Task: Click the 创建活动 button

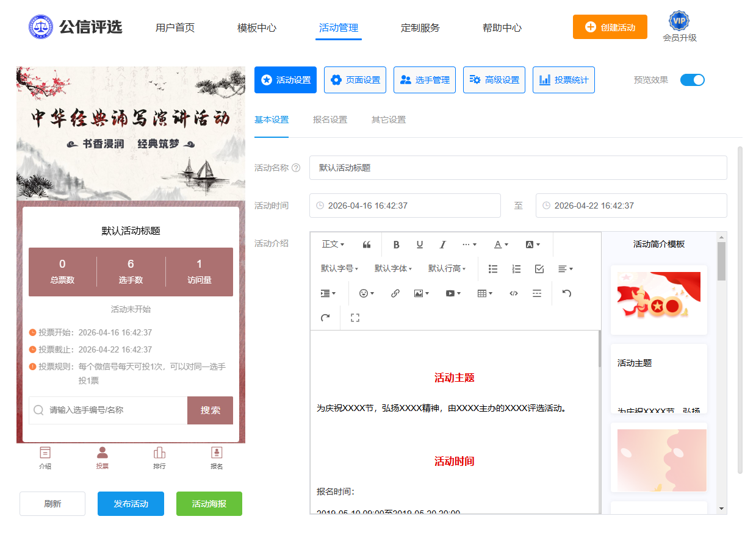Action: coord(610,27)
